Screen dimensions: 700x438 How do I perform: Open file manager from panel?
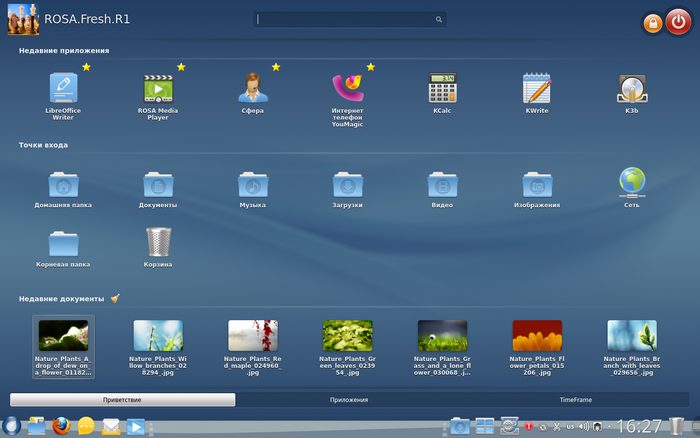[x=36, y=425]
